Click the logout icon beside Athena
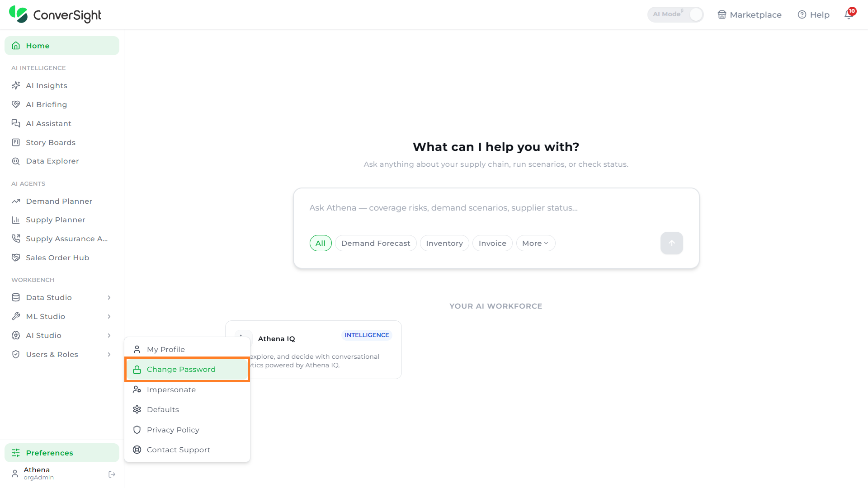Screen dimensions: 868x488 (112, 474)
